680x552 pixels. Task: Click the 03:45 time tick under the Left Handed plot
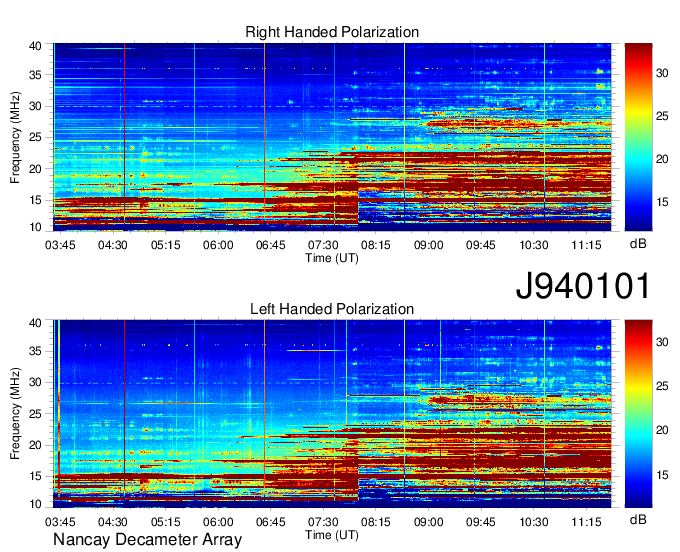point(60,522)
